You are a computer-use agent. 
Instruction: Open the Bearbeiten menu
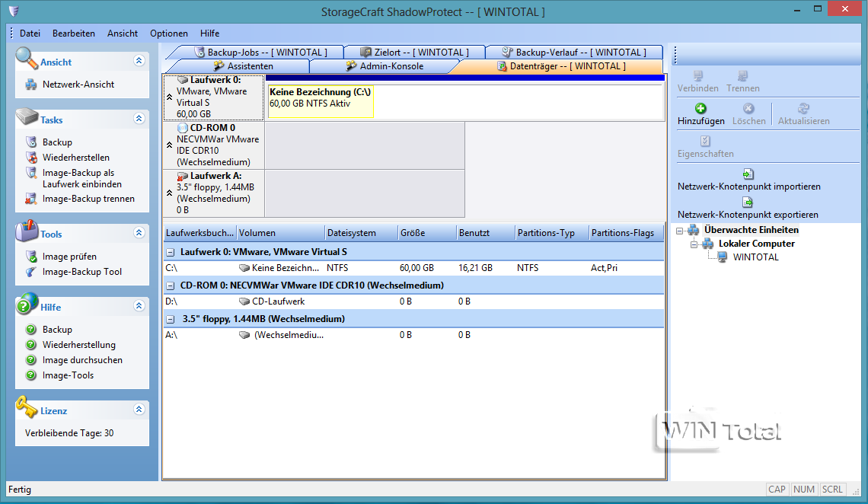[74, 33]
